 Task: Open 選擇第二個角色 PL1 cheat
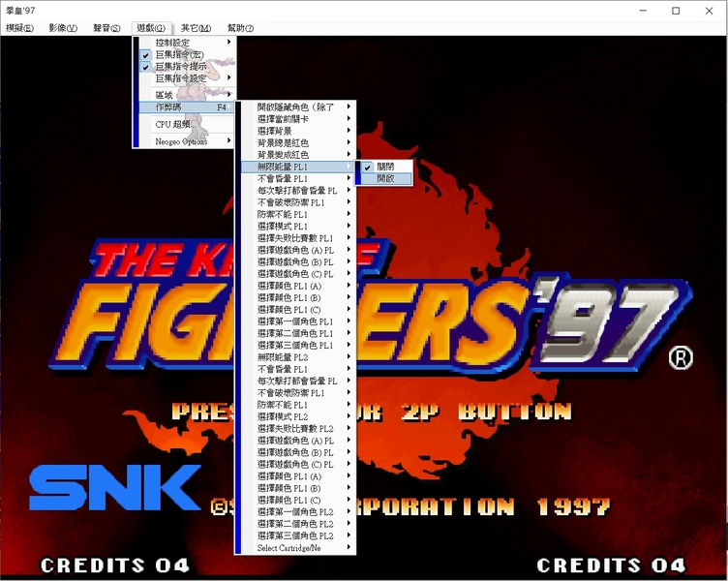298,333
